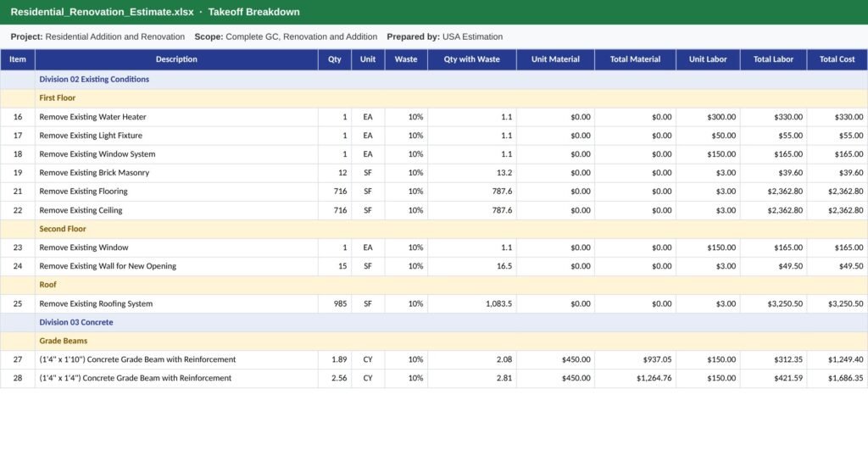Image resolution: width=868 pixels, height=467 pixels.
Task: Click item number 16 cell
Action: pyautogui.click(x=18, y=117)
